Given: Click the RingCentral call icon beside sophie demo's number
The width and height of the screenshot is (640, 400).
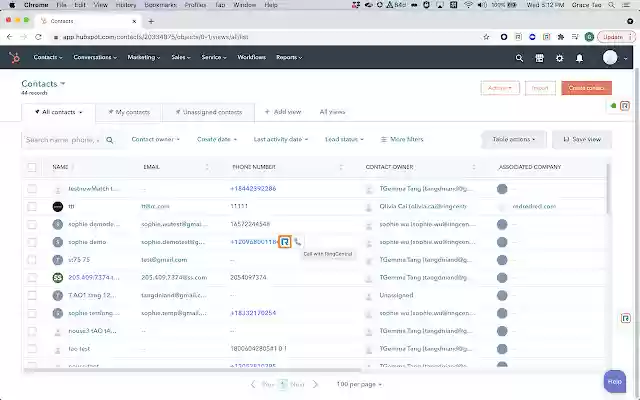Looking at the screenshot, I should click(285, 242).
